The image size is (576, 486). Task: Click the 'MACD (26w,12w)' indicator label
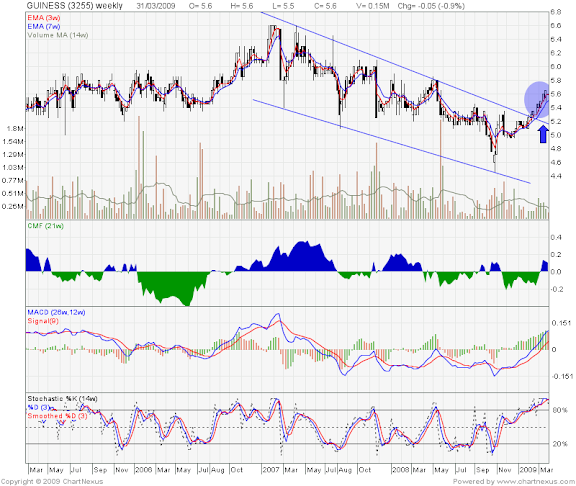pos(56,312)
